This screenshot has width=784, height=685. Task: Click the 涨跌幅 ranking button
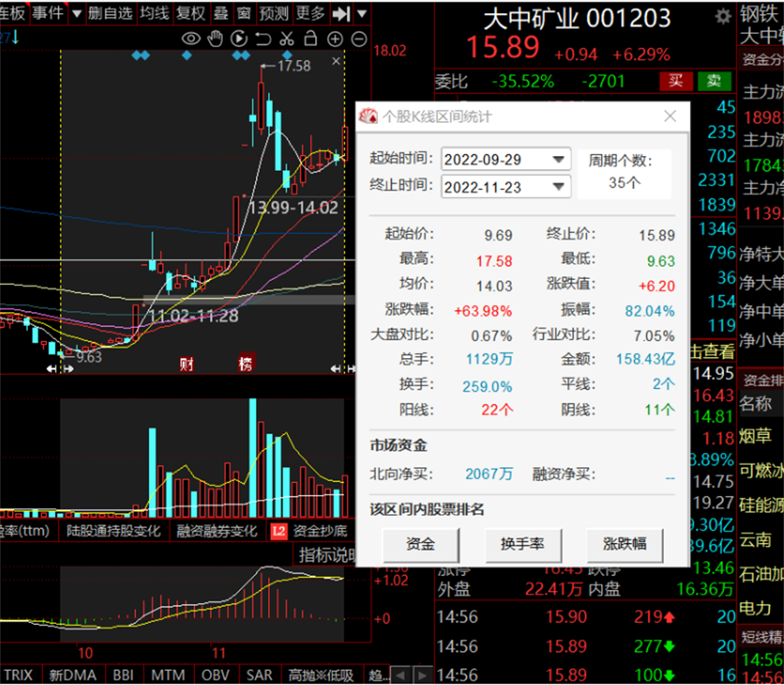625,544
